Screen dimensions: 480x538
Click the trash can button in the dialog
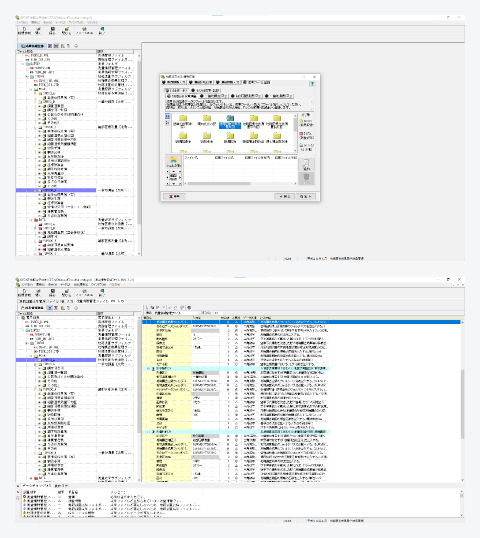[306, 178]
